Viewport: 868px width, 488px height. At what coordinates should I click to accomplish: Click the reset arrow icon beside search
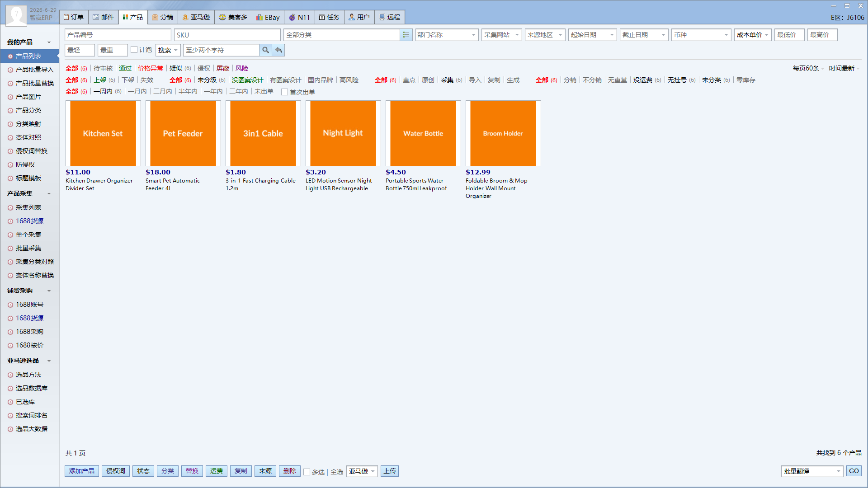pos(278,50)
